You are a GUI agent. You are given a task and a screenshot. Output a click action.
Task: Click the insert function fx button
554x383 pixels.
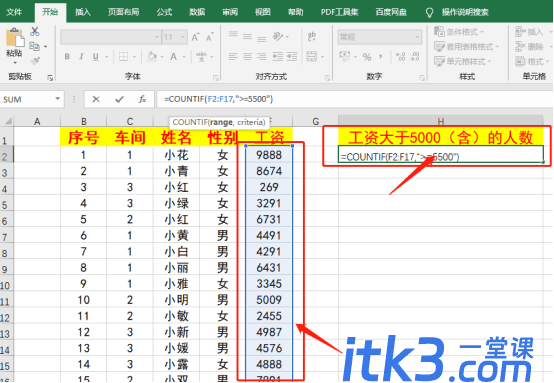[142, 99]
